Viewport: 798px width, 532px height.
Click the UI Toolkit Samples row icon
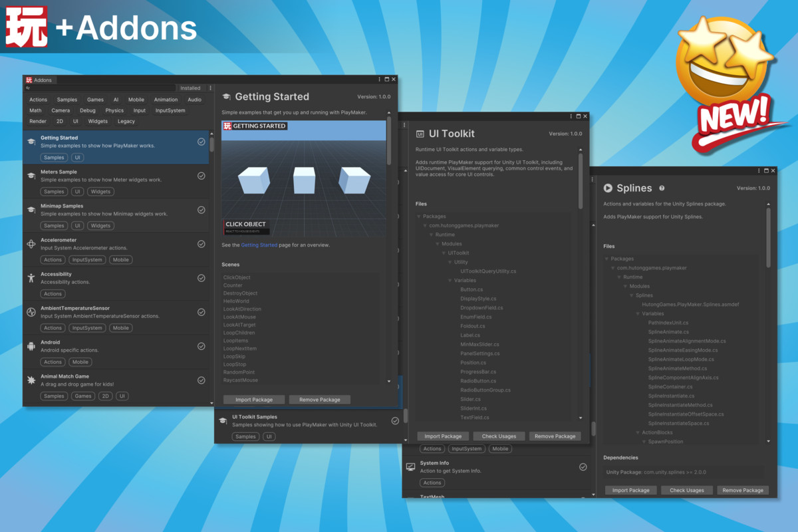point(223,420)
